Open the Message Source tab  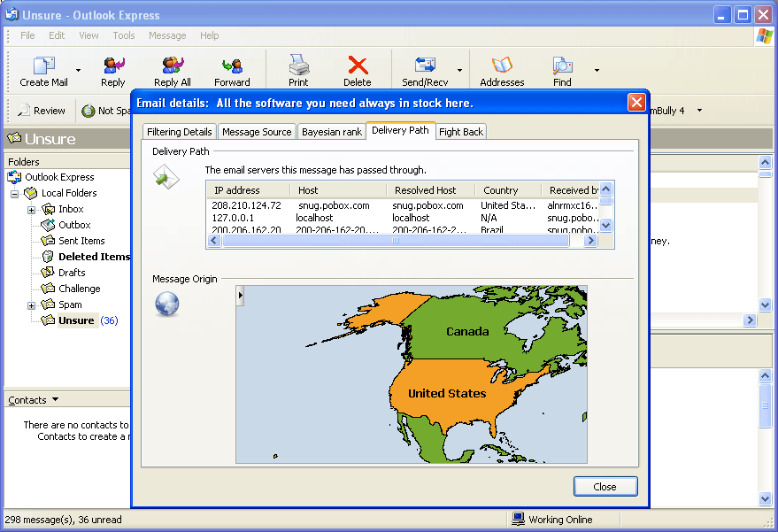coord(257,132)
